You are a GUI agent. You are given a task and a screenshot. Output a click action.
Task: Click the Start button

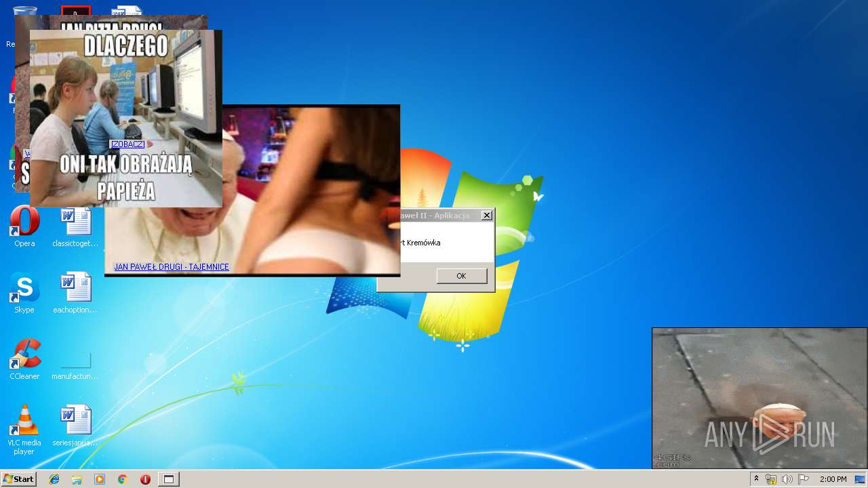coord(18,479)
